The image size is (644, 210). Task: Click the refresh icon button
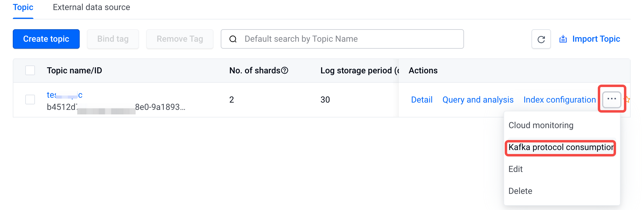[x=541, y=39]
